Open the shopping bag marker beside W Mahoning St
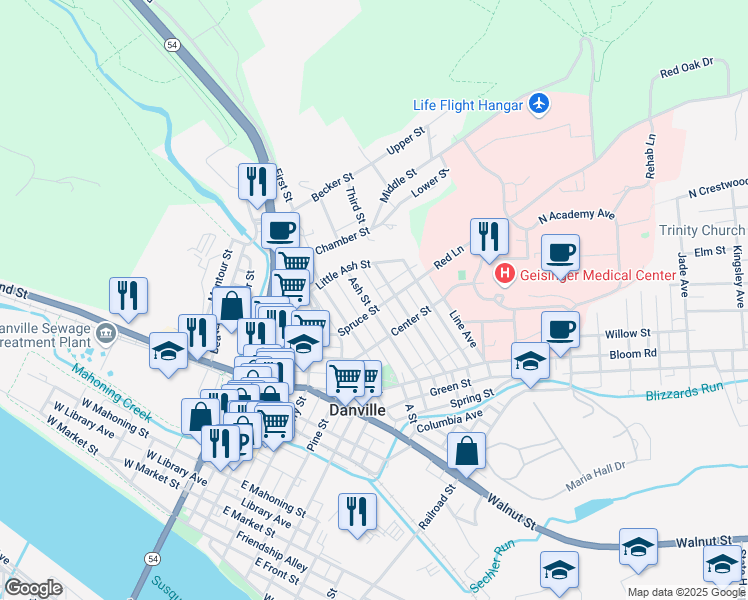Screen dimensions: 748x600 pos(200,420)
